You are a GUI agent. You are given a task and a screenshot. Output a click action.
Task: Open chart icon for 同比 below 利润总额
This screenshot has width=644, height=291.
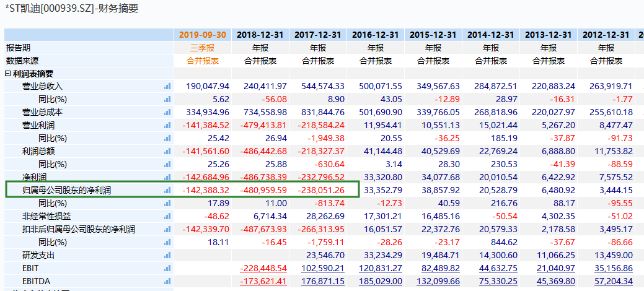pos(167,164)
